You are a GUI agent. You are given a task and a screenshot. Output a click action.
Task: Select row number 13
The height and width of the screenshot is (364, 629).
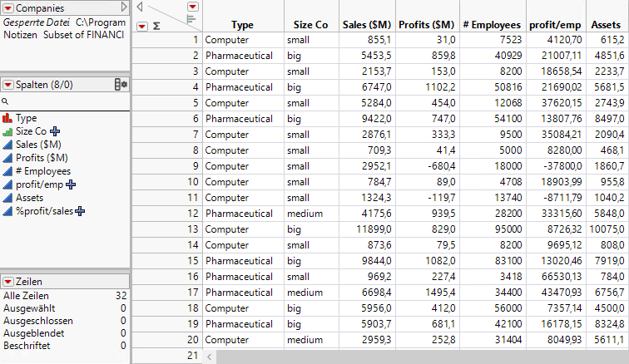pyautogui.click(x=167, y=229)
